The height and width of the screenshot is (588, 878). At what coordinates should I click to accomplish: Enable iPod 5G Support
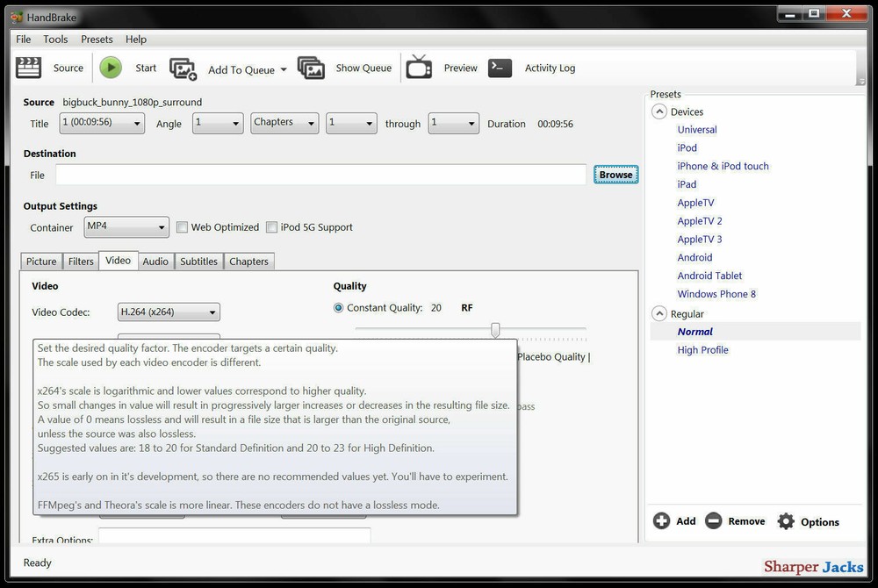click(x=272, y=226)
